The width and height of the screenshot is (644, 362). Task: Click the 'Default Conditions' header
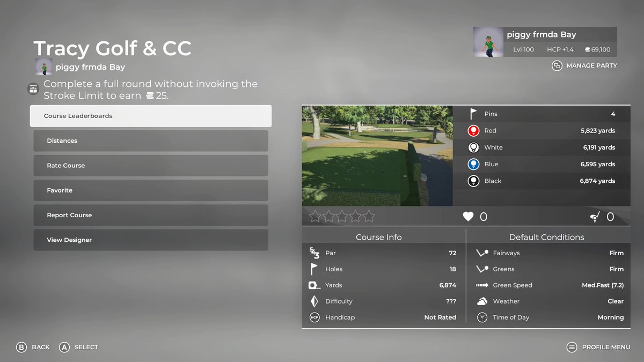tap(547, 237)
